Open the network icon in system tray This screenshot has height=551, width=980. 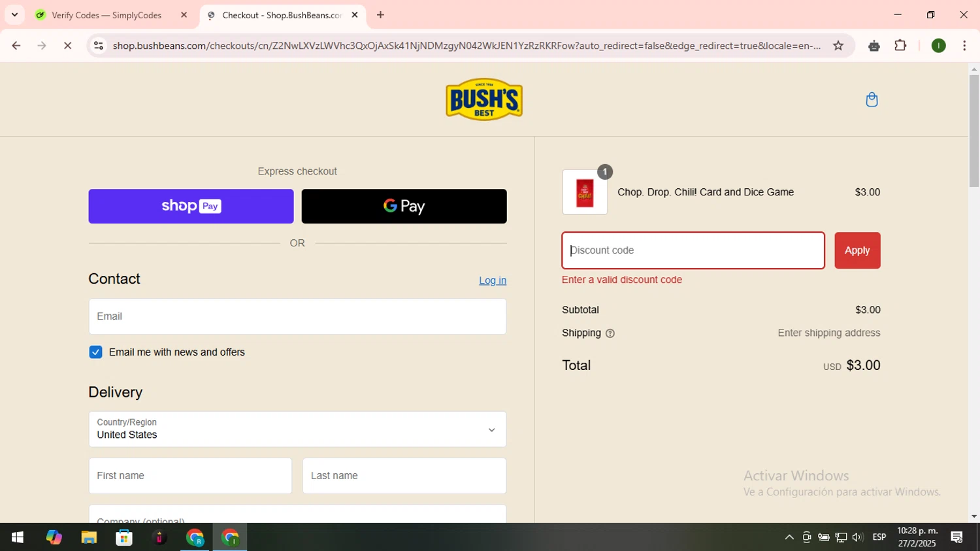click(841, 537)
